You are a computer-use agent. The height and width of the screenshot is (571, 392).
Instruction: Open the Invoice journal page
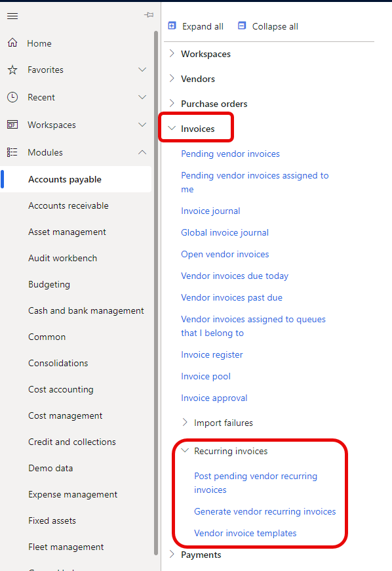pyautogui.click(x=210, y=211)
